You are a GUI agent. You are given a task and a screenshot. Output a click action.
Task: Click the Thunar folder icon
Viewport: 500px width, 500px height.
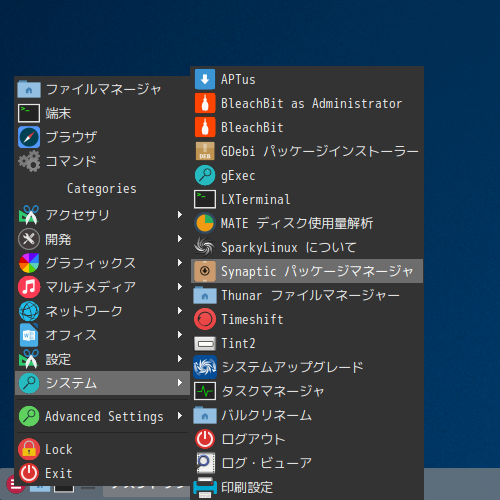205,295
